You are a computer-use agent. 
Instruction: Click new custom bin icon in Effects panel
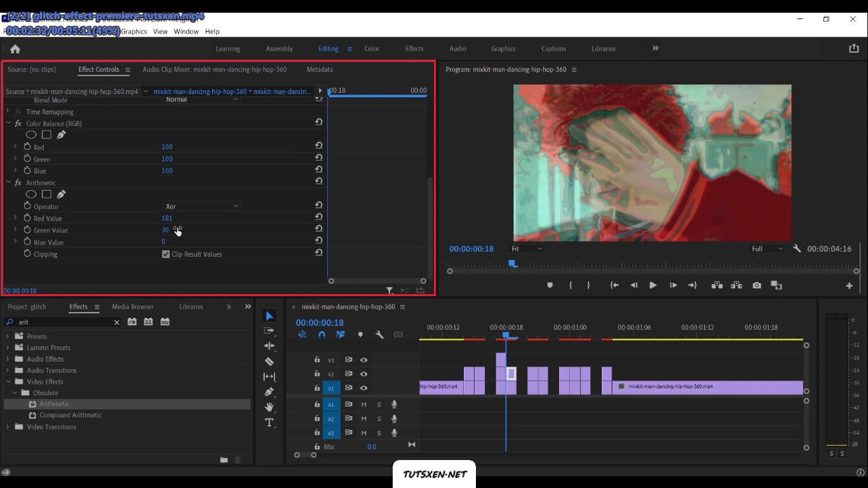point(224,459)
